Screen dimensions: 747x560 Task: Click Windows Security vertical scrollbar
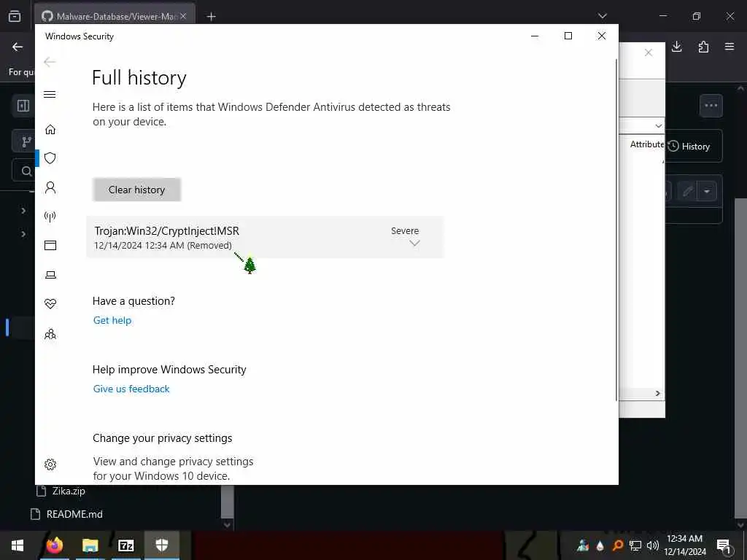click(x=616, y=228)
